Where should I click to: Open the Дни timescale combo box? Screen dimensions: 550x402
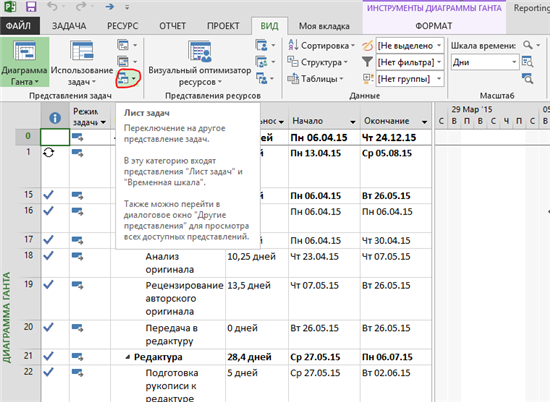coord(485,62)
